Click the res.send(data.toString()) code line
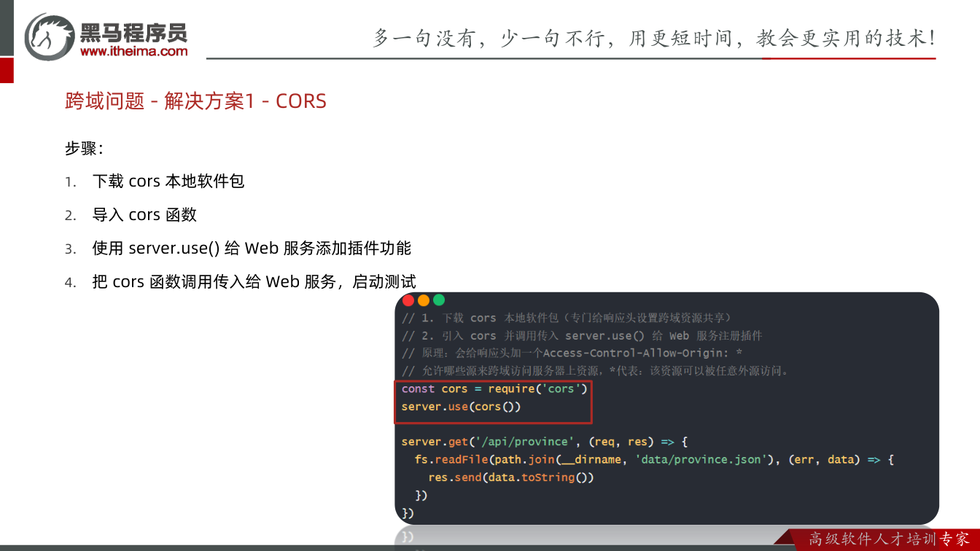Screen dimensions: 980x551 (511, 477)
